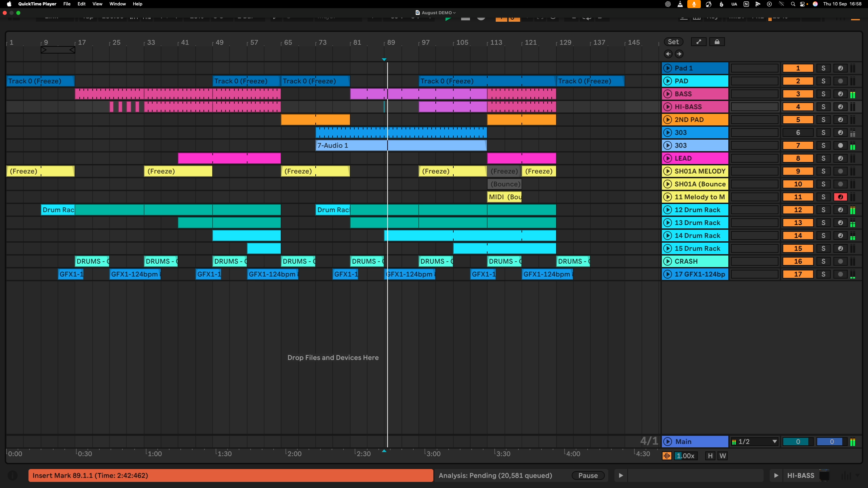Viewport: 868px width, 488px height.
Task: Open device thumbnail next to HI-BASS
Action: pyautogui.click(x=824, y=475)
